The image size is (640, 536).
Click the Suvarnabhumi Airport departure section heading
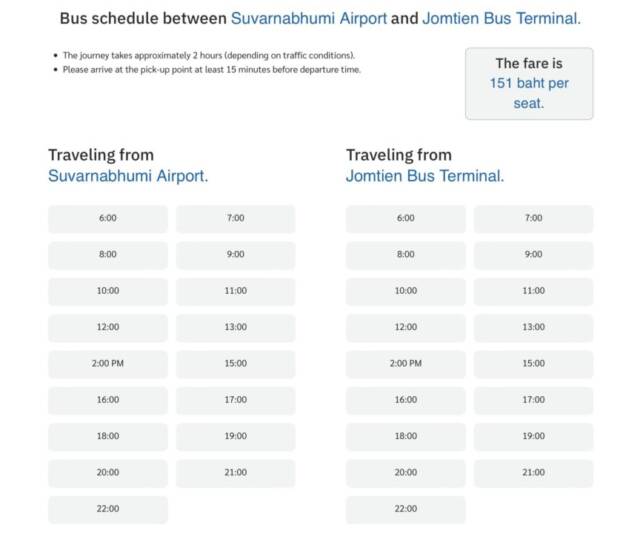[x=128, y=166]
